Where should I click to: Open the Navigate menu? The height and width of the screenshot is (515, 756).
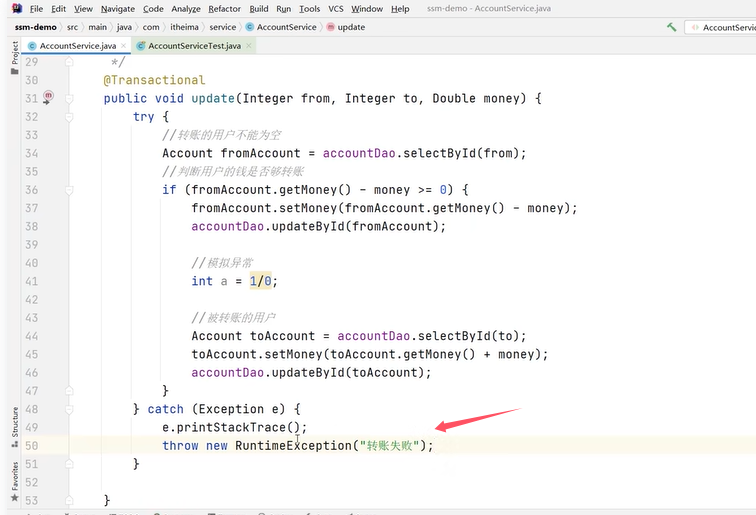[118, 9]
